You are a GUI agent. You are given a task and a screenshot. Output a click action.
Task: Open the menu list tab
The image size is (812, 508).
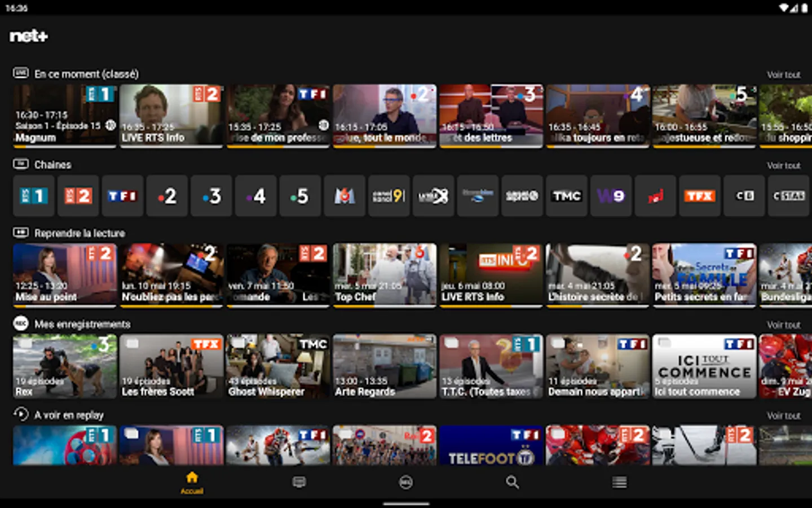tap(619, 482)
